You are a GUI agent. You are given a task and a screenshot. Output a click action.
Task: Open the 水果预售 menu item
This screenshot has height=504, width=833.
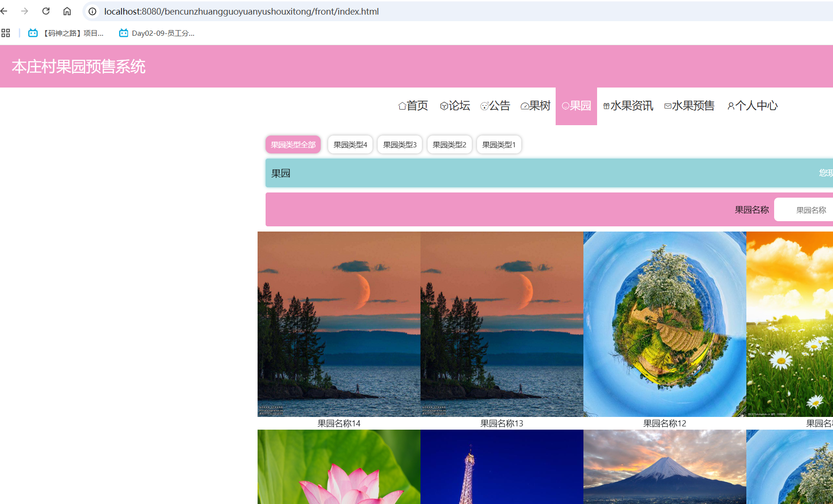click(x=689, y=106)
